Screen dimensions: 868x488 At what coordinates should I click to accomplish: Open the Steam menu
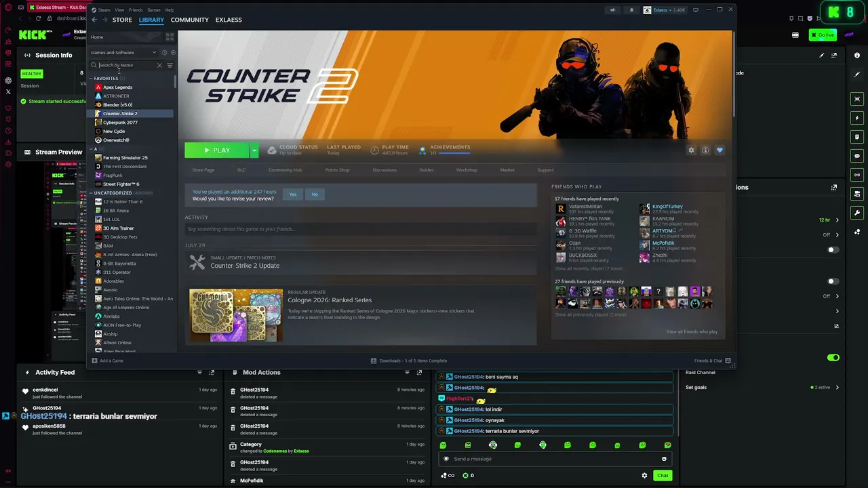[104, 10]
